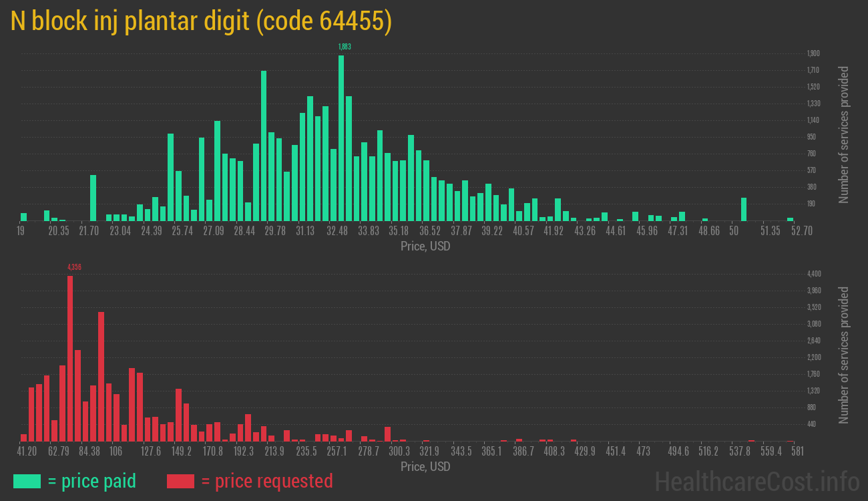Viewport: 868px width, 501px height.
Task: Click the 32.48 tick on the green chart axis
Action: pyautogui.click(x=337, y=231)
